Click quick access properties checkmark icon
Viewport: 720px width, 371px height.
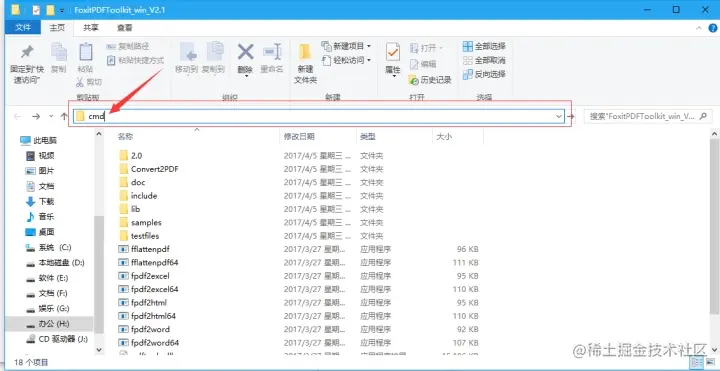click(36, 10)
